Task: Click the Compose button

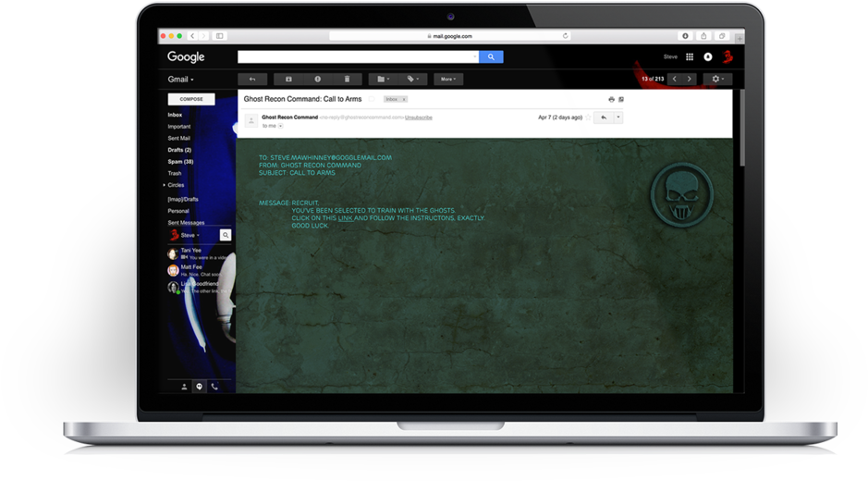Action: [191, 99]
